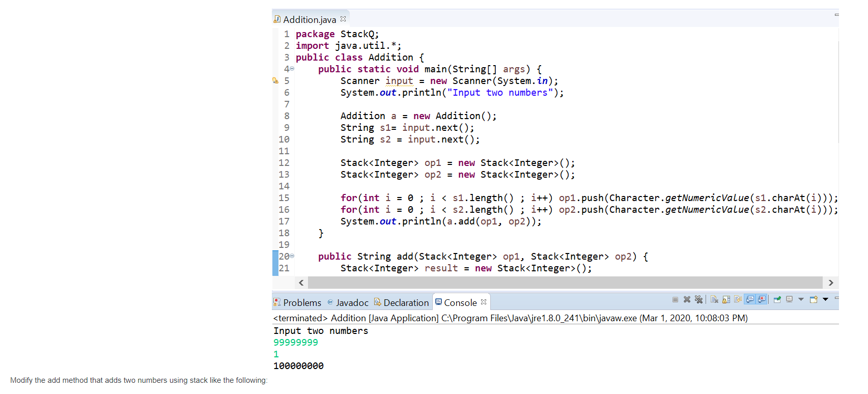Close the Addition.java editor tab
The width and height of the screenshot is (868, 394).
coord(343,19)
